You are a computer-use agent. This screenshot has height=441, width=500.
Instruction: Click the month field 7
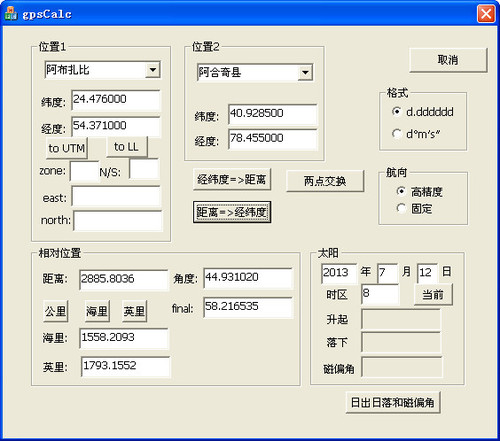[x=388, y=273]
